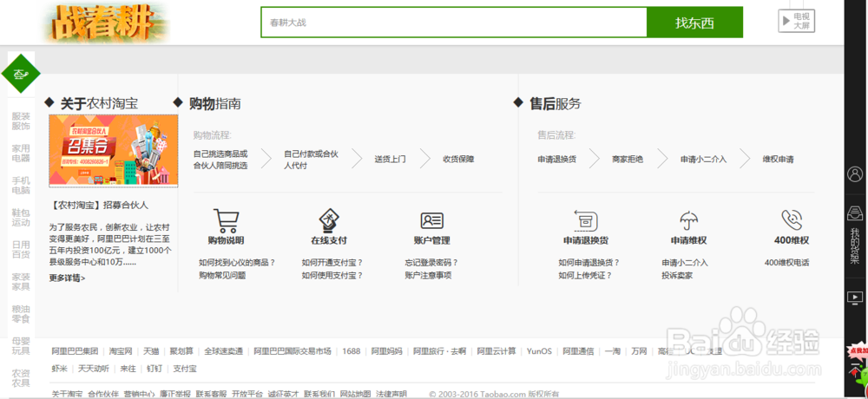Open the 我的货架 shelf icon in the sidebar

(855, 213)
